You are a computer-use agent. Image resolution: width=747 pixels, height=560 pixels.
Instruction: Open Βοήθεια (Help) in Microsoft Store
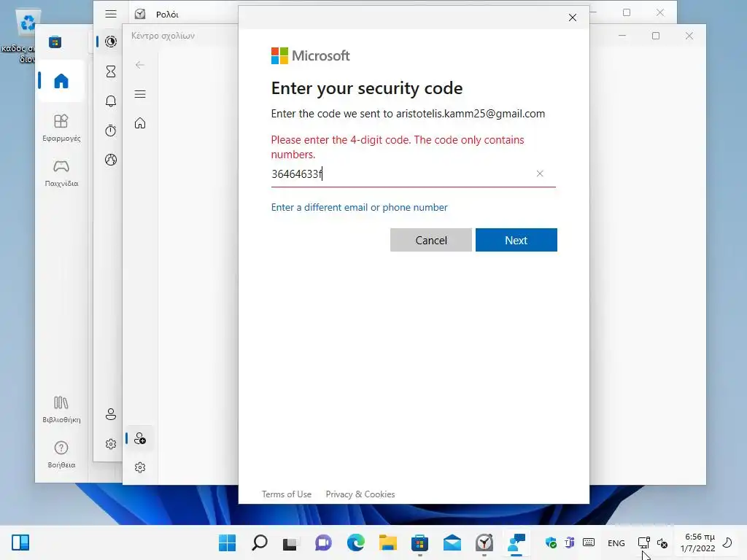click(x=61, y=454)
